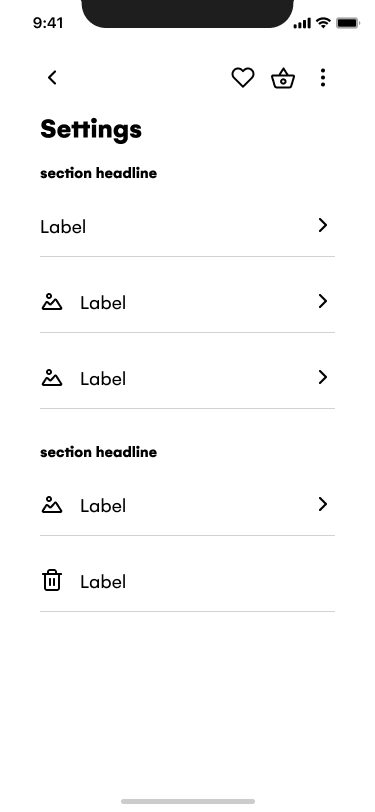
Task: Expand the first Label row chevron
Action: (x=323, y=225)
